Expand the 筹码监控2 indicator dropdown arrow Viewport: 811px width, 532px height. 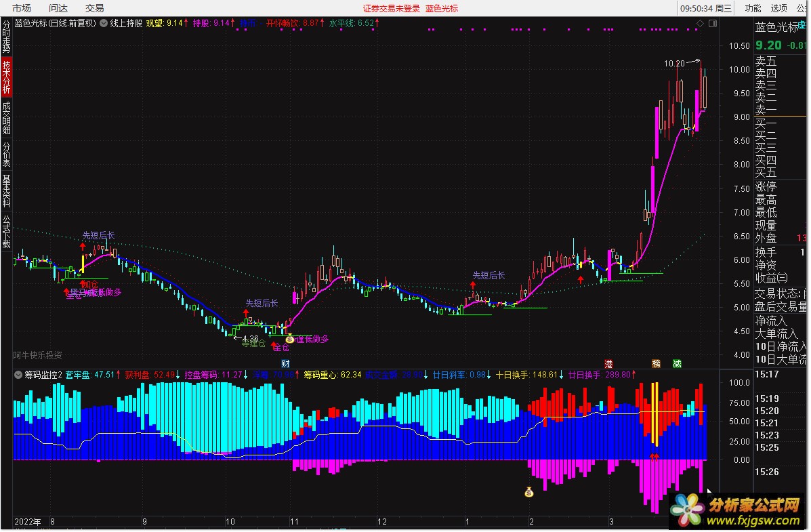click(x=18, y=375)
